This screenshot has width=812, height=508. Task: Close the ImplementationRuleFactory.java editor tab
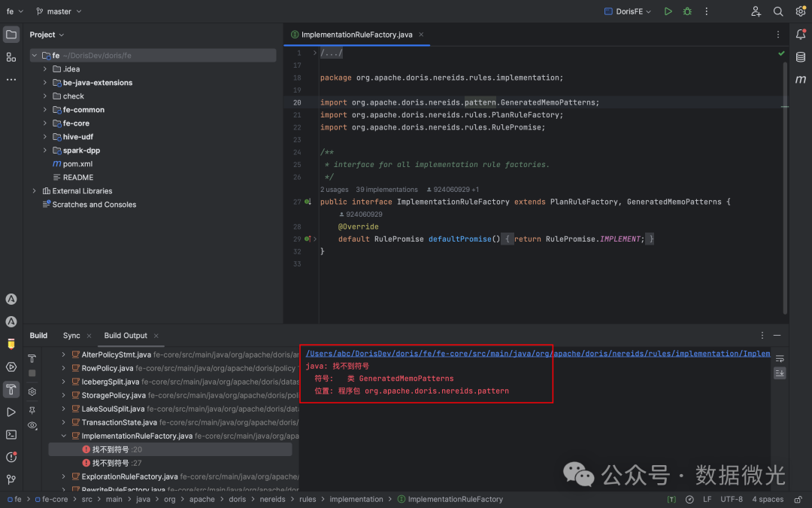click(421, 35)
